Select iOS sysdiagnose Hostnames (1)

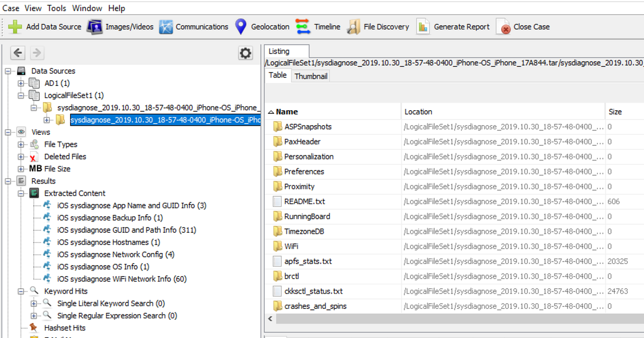coord(109,242)
